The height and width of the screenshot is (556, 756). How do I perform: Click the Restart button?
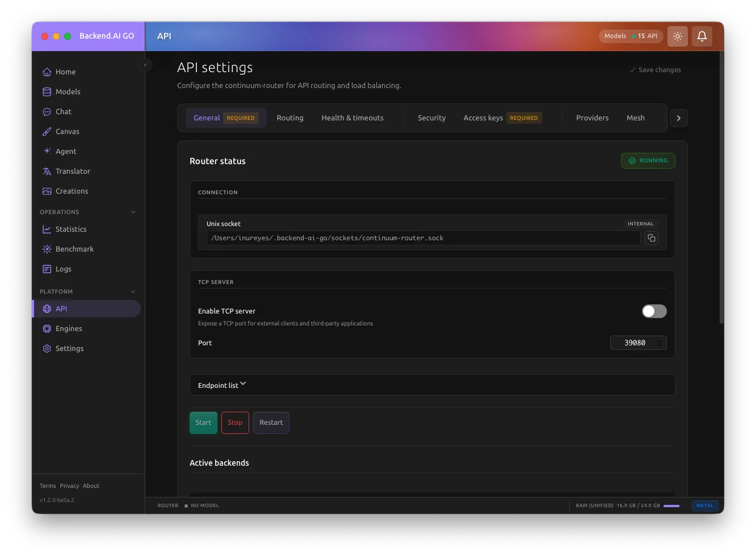point(271,423)
